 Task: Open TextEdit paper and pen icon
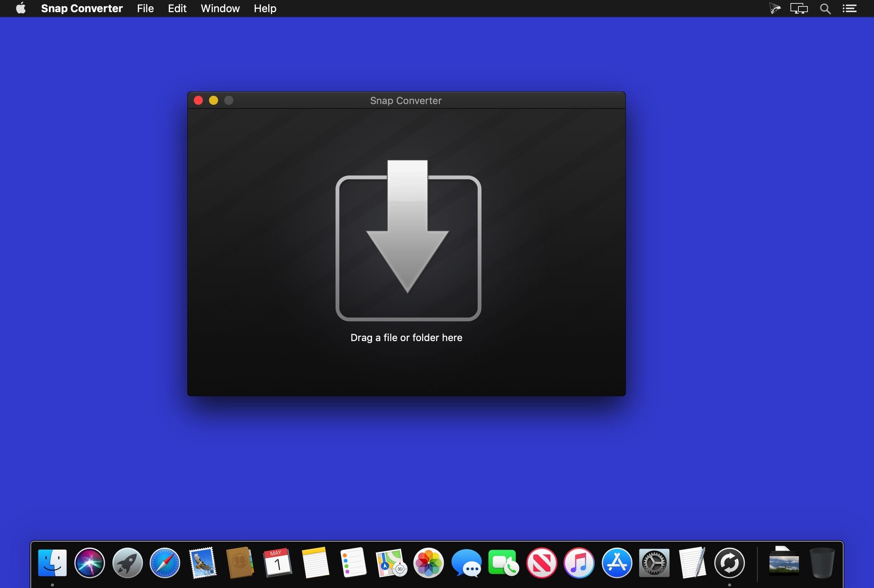[692, 563]
